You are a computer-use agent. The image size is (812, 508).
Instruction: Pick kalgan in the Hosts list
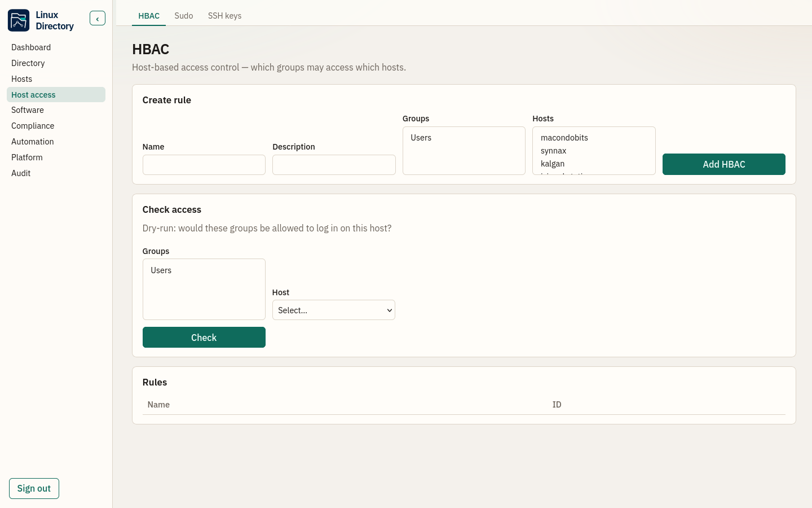click(x=594, y=164)
